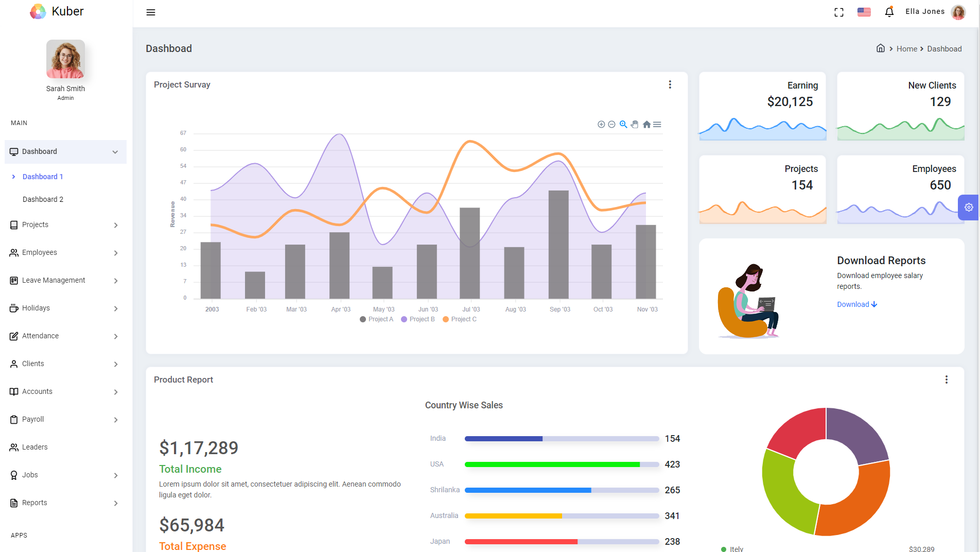Enter fullscreen with the expand icon

[x=838, y=12]
